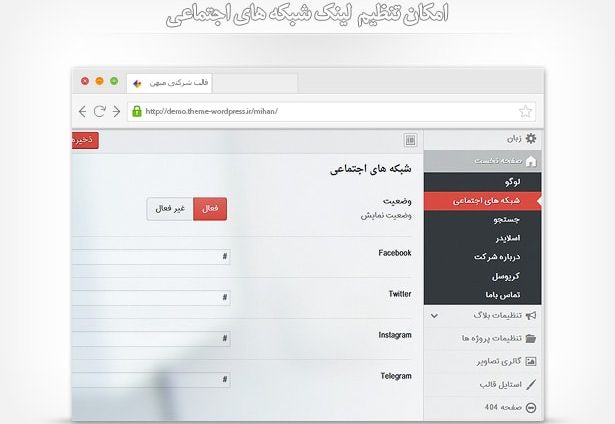Click the brush icon for استایل قالب
615x424 pixels.
point(531,384)
